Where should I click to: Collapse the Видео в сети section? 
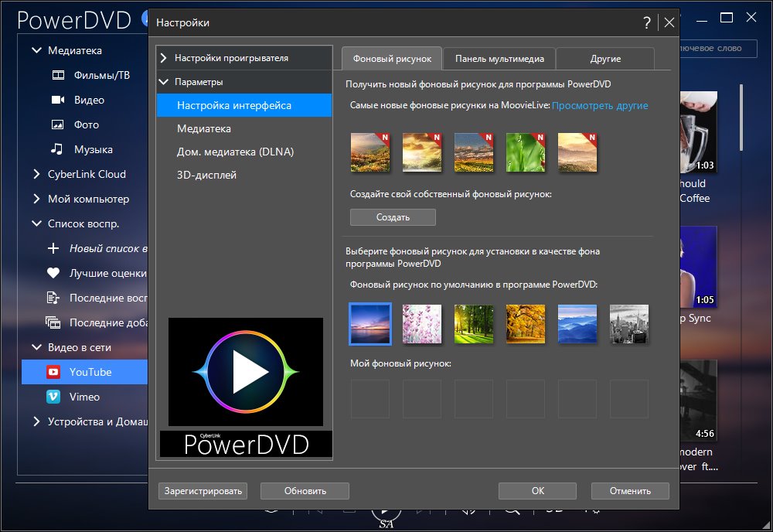(x=36, y=347)
